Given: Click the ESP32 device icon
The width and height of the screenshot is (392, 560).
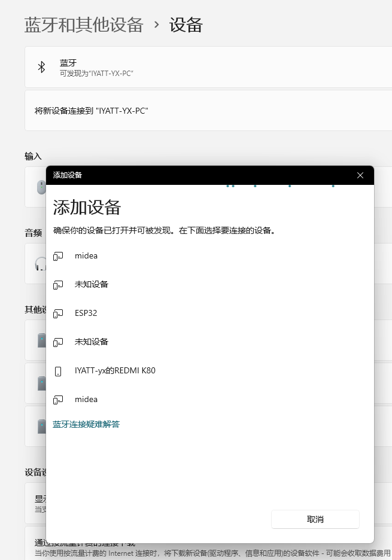Looking at the screenshot, I should point(58,314).
